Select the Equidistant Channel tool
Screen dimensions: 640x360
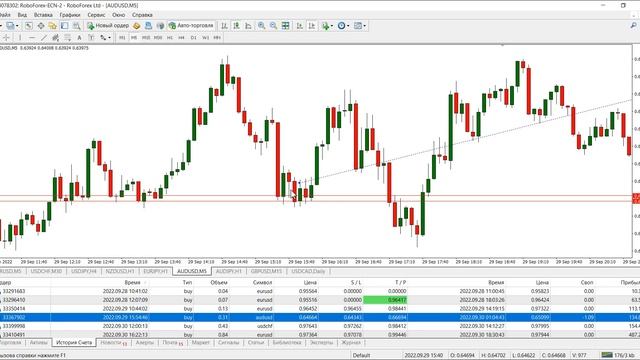[56, 38]
